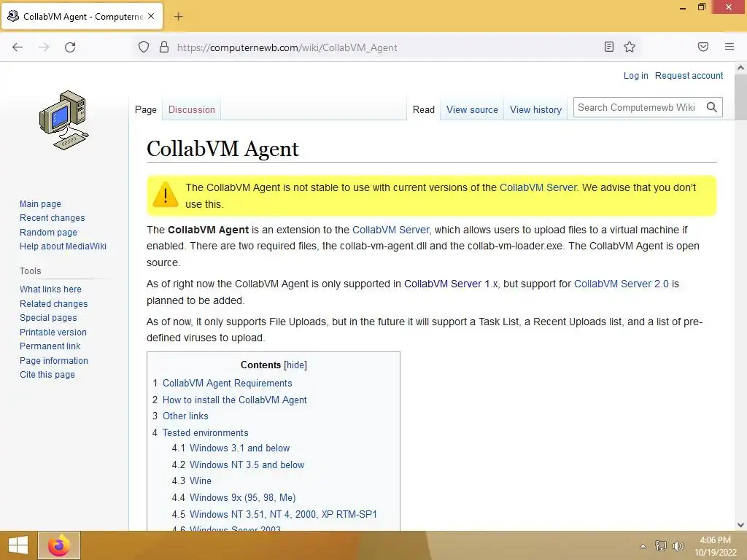Open What links here tool
Image resolution: width=747 pixels, height=560 pixels.
point(50,289)
